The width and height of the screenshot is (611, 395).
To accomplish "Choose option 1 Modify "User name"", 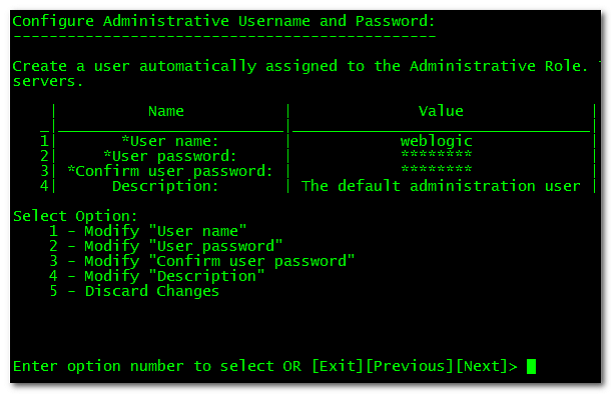I will 148,231.
